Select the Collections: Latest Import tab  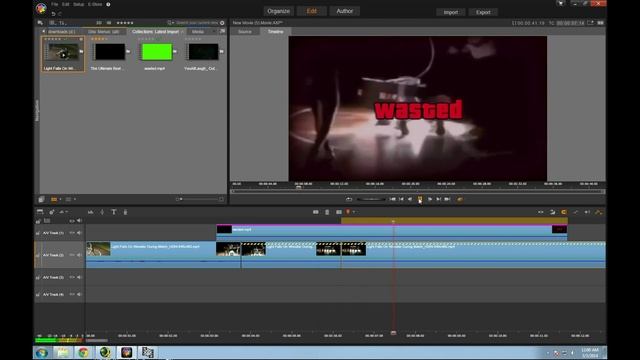coord(155,31)
